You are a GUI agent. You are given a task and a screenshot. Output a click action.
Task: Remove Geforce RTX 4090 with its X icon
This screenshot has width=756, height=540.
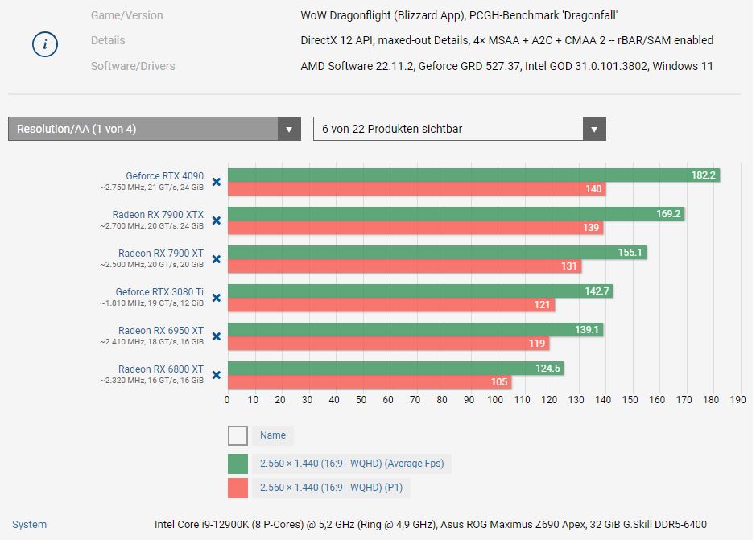click(x=217, y=182)
